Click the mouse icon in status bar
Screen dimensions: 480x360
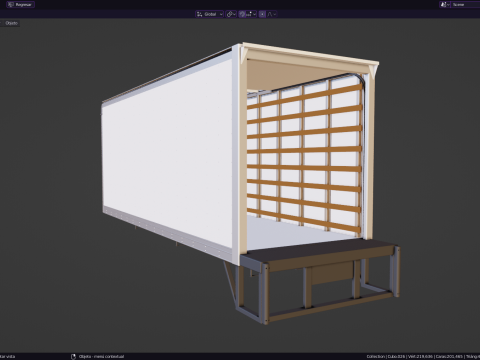coord(73,356)
